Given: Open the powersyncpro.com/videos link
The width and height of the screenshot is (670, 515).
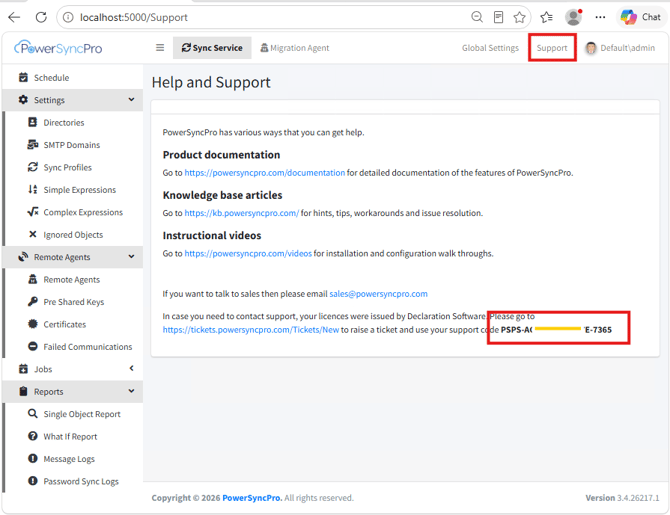Looking at the screenshot, I should [x=248, y=253].
